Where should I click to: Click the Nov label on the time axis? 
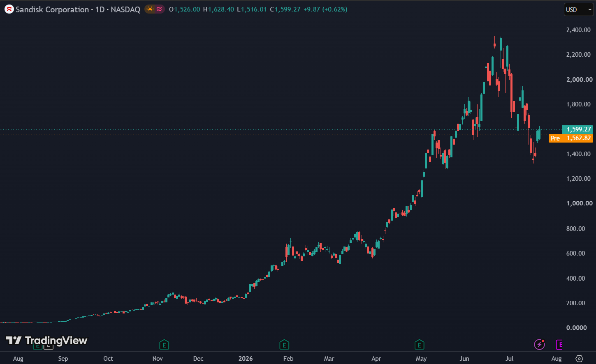(158, 359)
